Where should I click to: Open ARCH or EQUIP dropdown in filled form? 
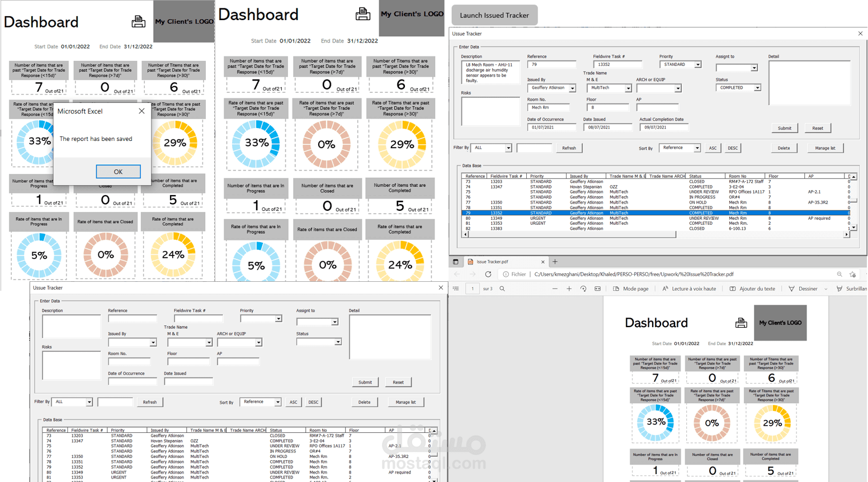pyautogui.click(x=678, y=88)
